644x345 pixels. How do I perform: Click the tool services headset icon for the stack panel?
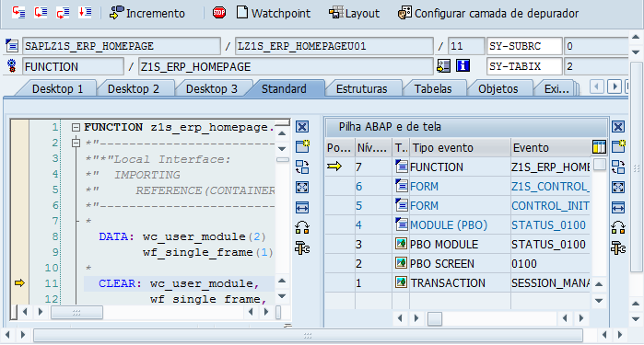click(x=618, y=227)
